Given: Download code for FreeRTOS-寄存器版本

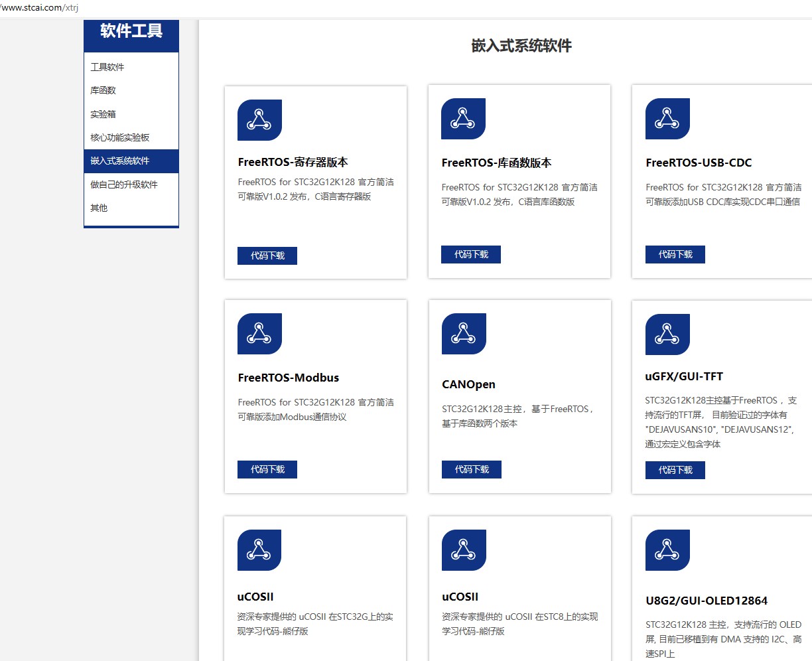Looking at the screenshot, I should tap(267, 256).
